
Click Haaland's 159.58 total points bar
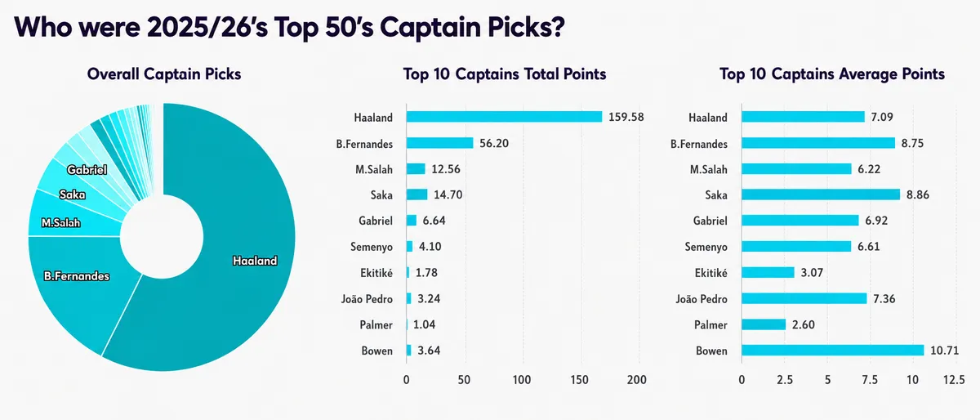point(504,117)
